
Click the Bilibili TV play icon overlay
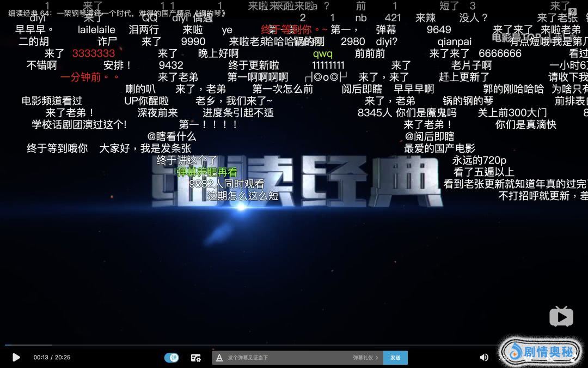(x=561, y=316)
